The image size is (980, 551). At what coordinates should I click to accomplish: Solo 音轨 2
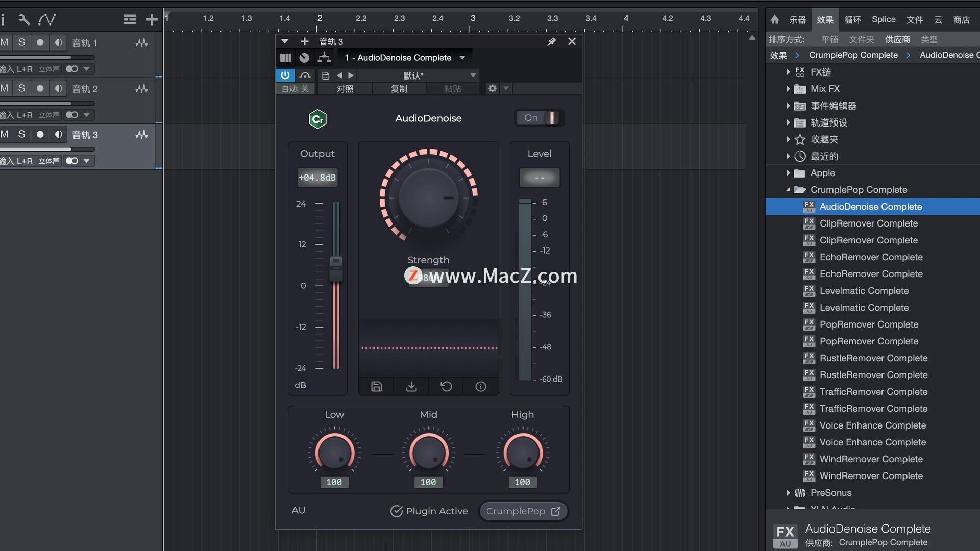tap(21, 88)
